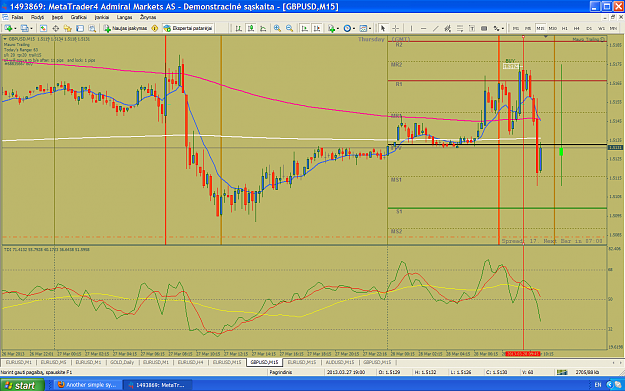Open the indicators list icon
Viewport: 625px width, 391px height.
[331, 28]
